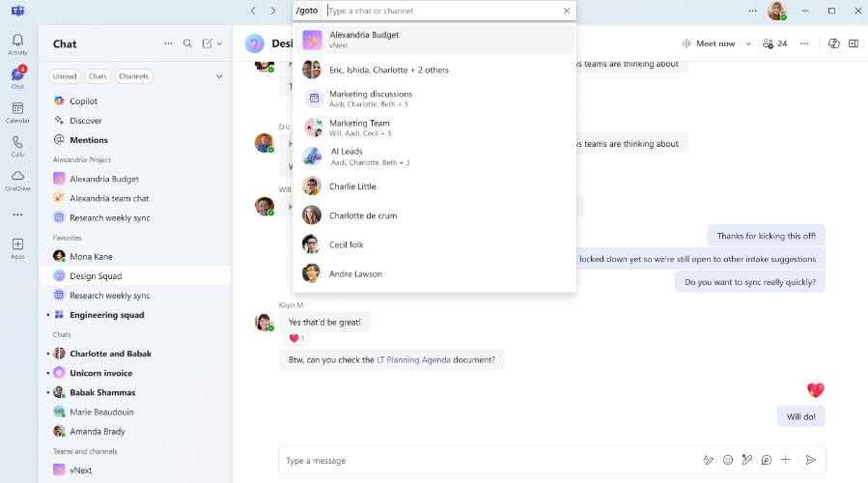
Task: Toggle the Channels filter pill
Action: [x=133, y=76]
